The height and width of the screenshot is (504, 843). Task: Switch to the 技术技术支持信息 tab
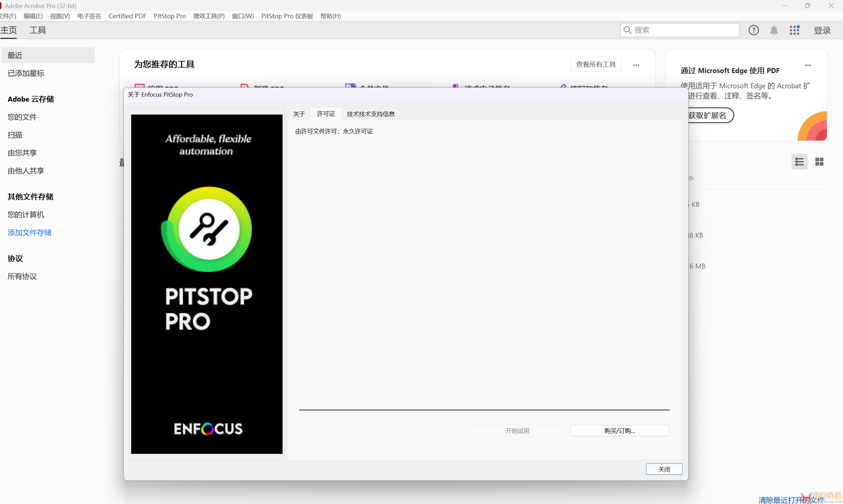point(371,114)
